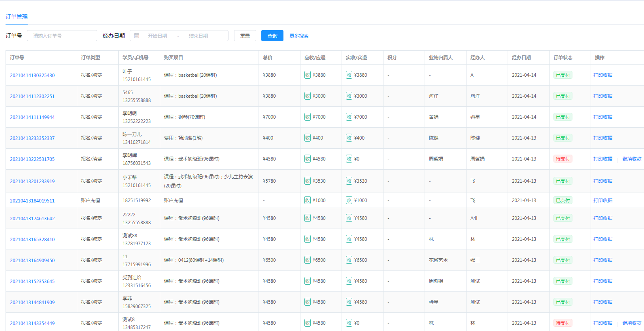644x331 pixels.
Task: Print receipt for 李菲's order
Action: click(603, 302)
